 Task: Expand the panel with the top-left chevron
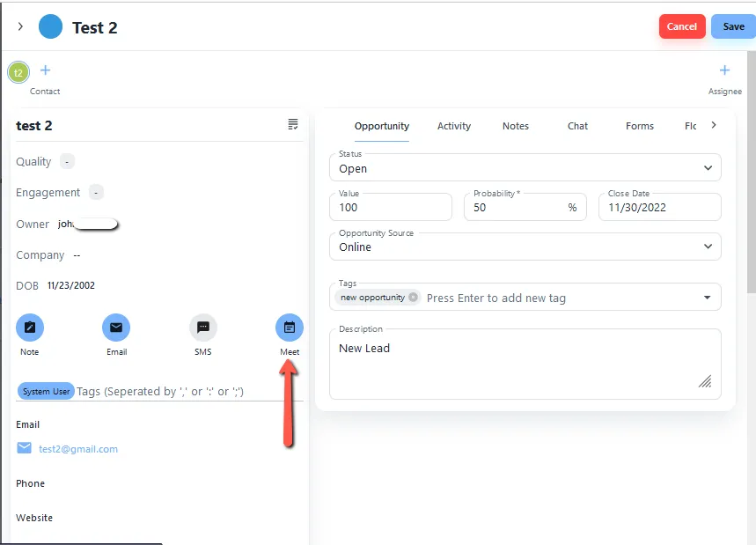(x=20, y=26)
